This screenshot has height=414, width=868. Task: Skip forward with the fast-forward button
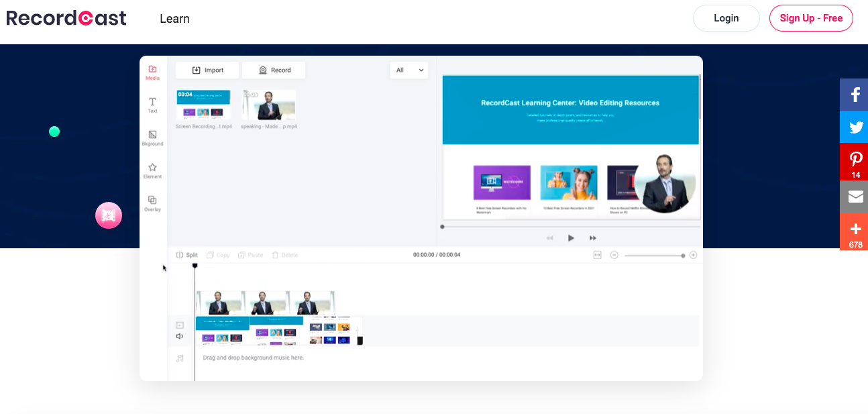click(593, 238)
